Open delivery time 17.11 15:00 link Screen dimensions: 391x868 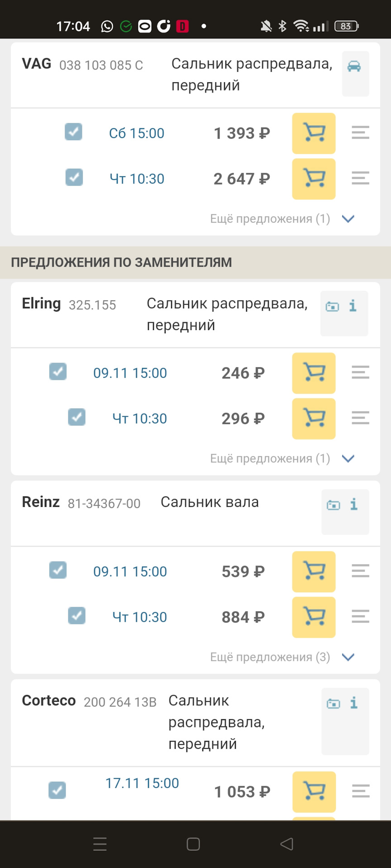click(x=142, y=783)
